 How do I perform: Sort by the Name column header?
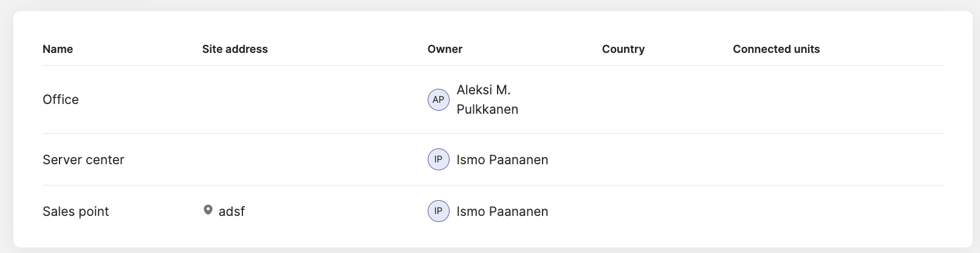point(58,49)
